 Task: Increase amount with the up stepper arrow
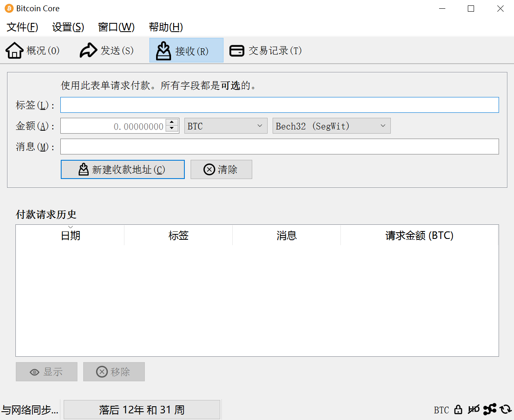[172, 122]
